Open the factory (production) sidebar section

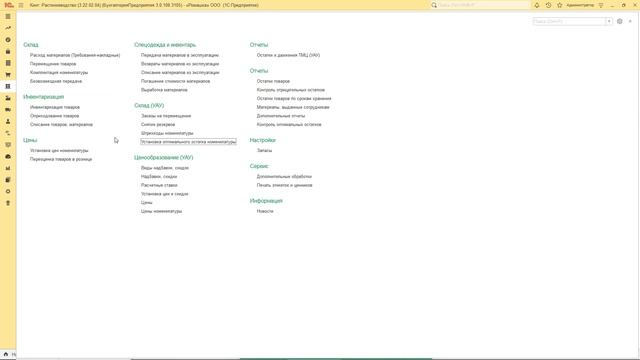8,98
